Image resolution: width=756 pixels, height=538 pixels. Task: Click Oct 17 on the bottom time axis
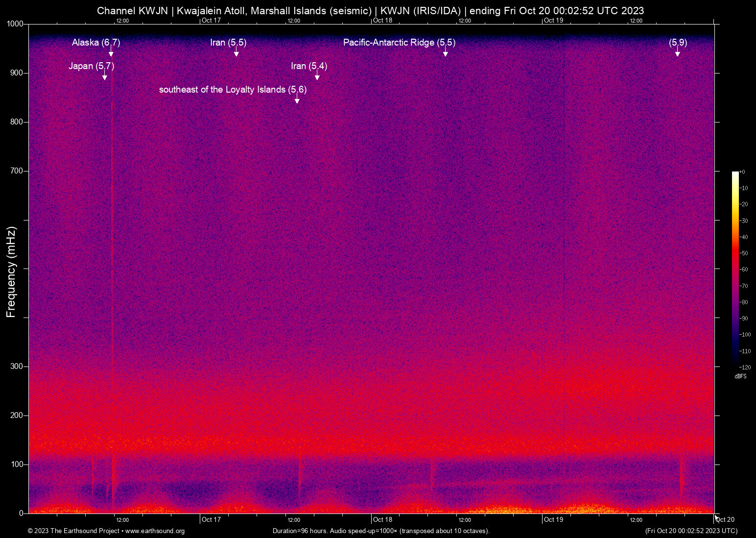211,519
